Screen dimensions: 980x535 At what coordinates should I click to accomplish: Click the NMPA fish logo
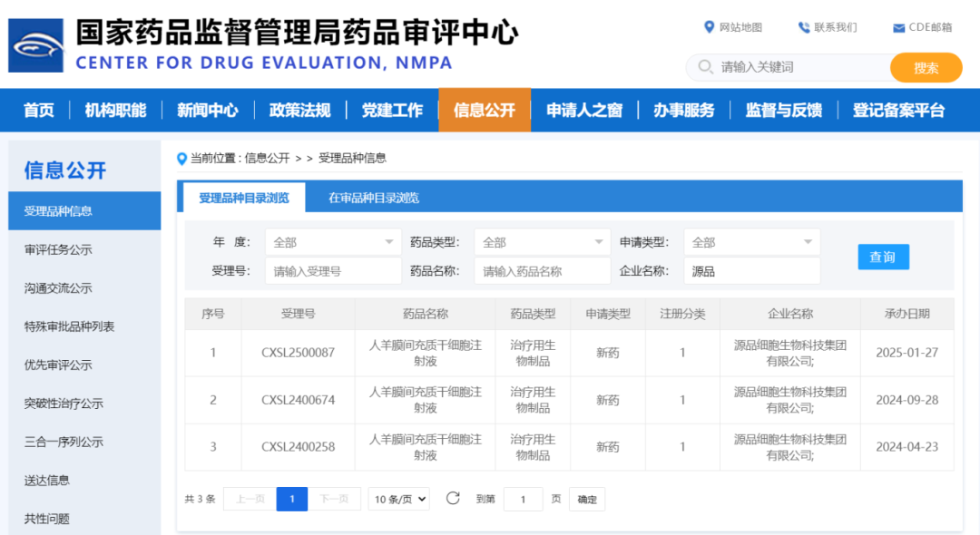click(36, 45)
